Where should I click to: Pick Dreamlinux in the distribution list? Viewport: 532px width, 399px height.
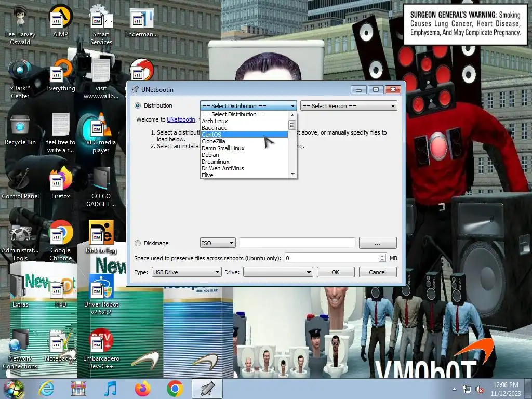coord(244,162)
